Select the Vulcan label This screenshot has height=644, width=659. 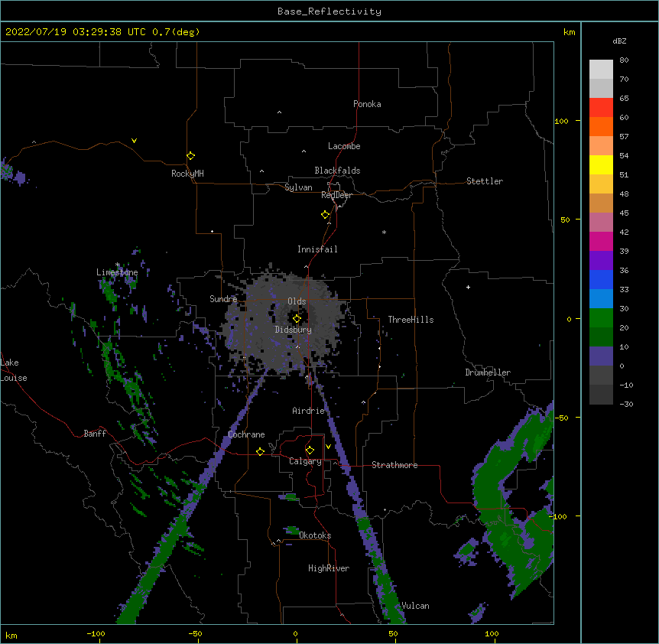[415, 606]
